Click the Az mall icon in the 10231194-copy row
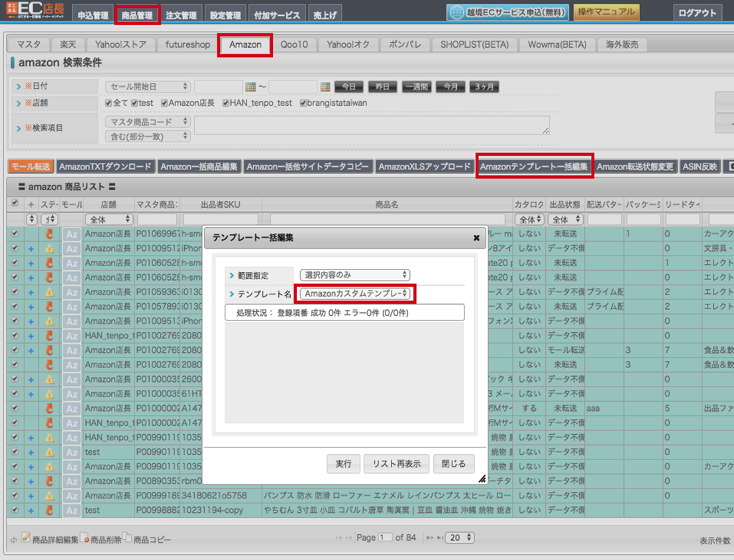 (x=71, y=510)
